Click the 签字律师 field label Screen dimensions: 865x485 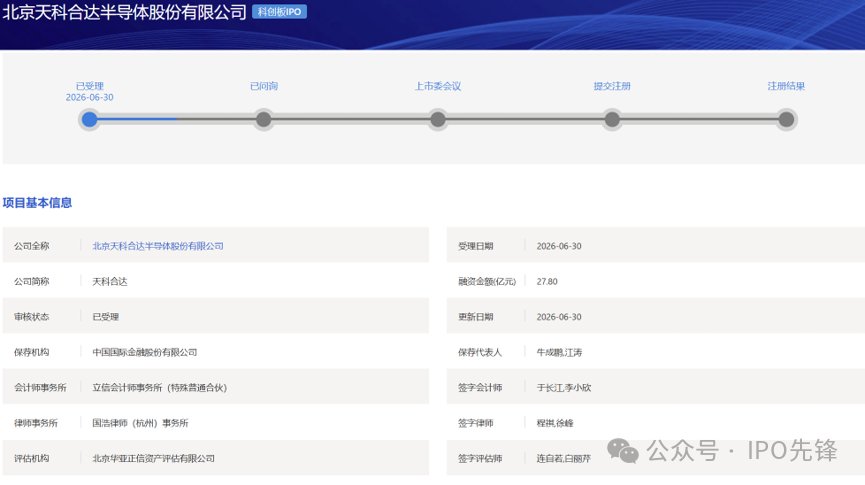pyautogui.click(x=476, y=423)
